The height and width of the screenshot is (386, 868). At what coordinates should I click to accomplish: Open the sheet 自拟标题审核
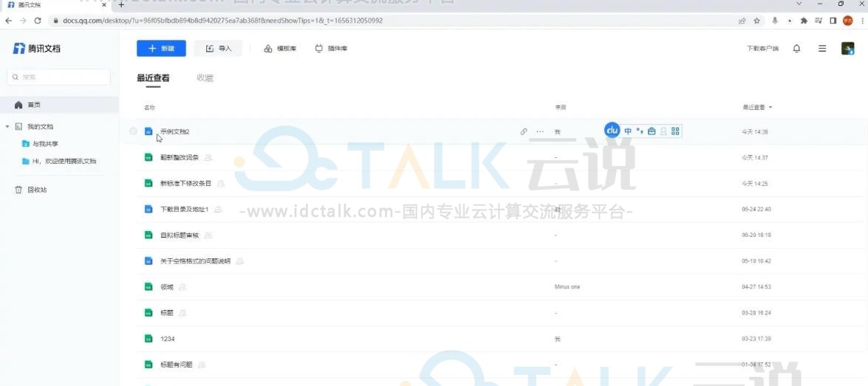[180, 235]
